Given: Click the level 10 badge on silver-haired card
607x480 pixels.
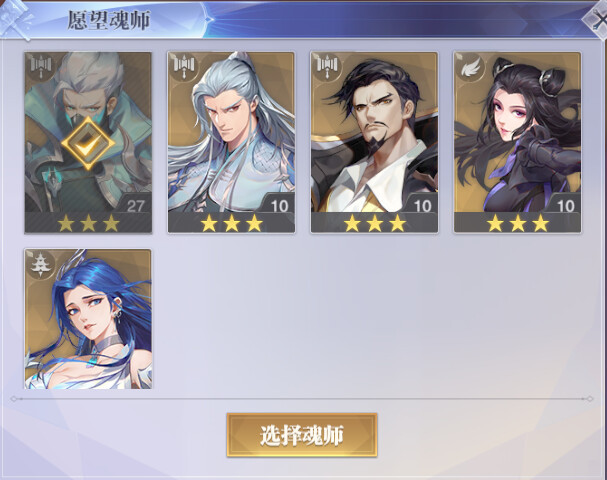Looking at the screenshot, I should click(279, 205).
